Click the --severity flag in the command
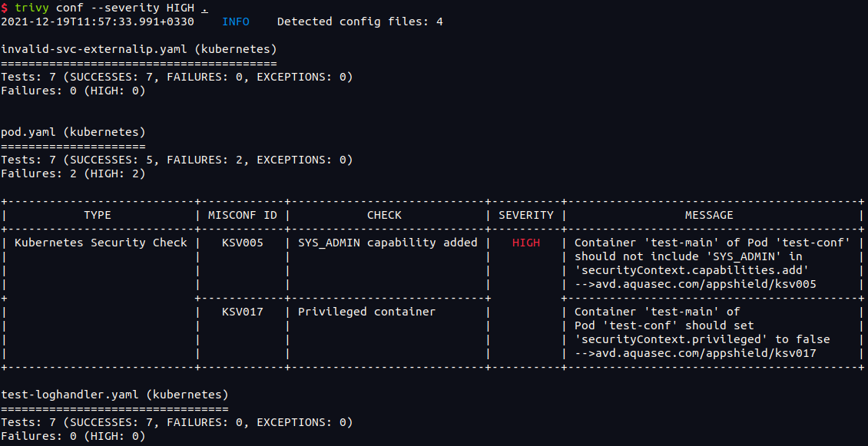Image resolution: width=868 pixels, height=446 pixels. (x=118, y=8)
